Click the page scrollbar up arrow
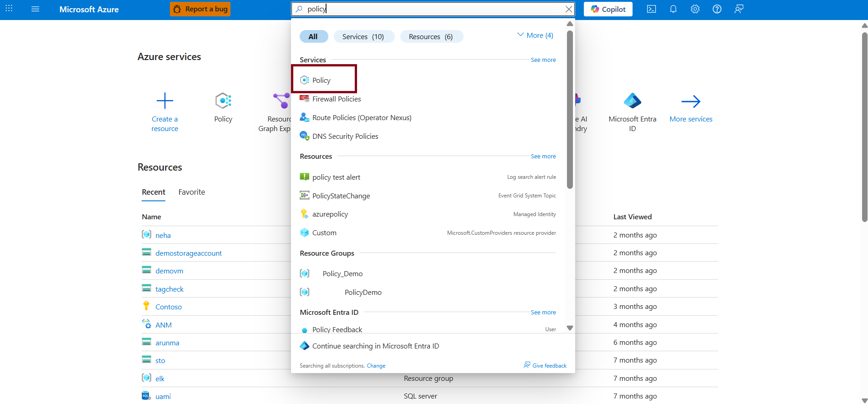The height and width of the screenshot is (404, 868). (864, 25)
